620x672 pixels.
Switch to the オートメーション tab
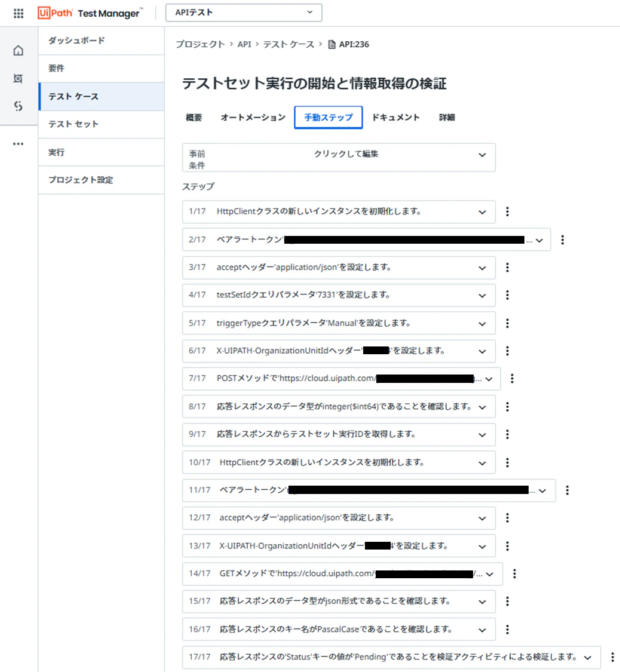pos(253,118)
